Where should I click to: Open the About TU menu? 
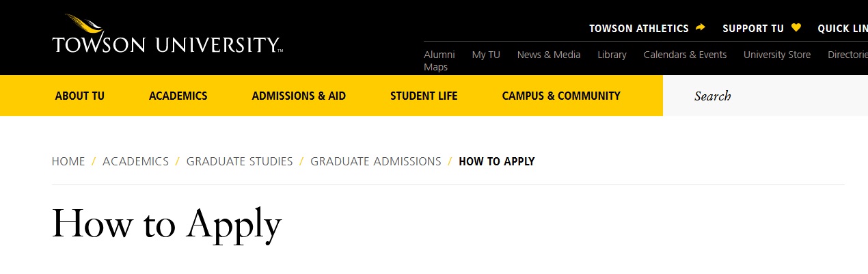tap(79, 96)
